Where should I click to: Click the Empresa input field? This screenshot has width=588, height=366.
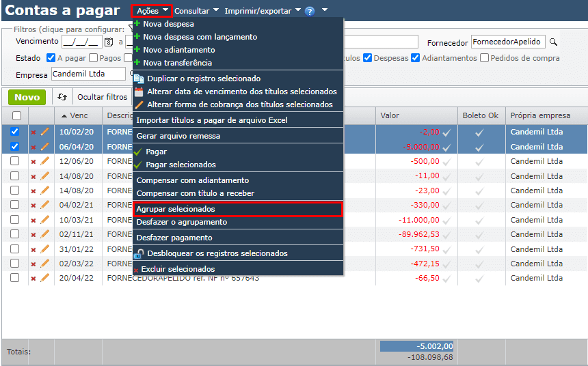[88, 74]
